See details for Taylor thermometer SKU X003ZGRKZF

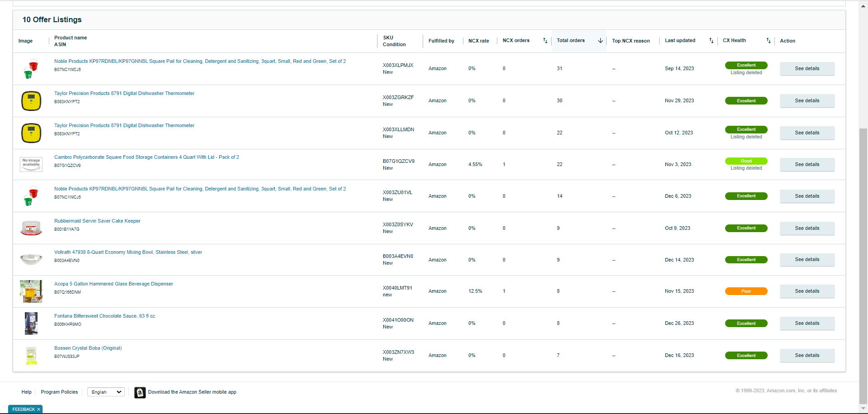[807, 101]
